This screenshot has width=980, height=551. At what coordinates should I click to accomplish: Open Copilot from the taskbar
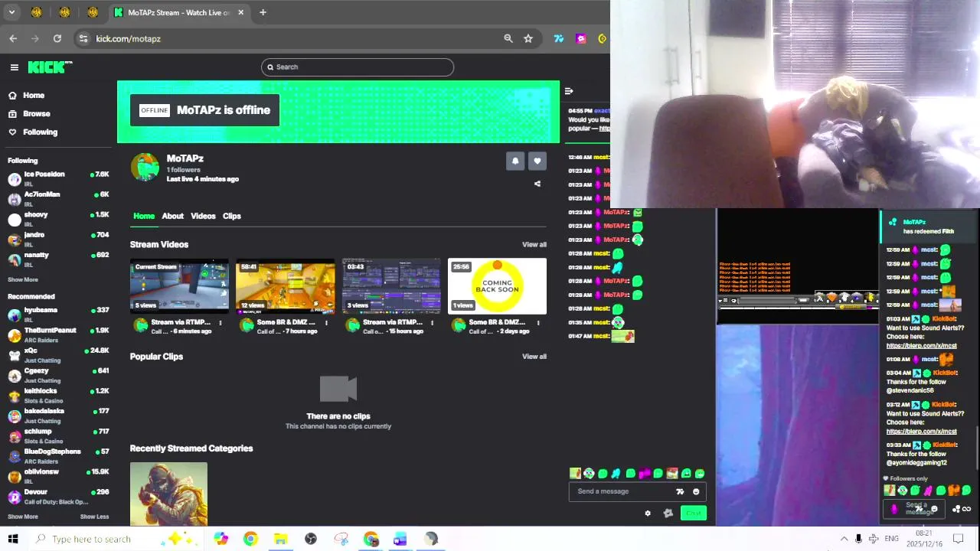[x=220, y=539]
